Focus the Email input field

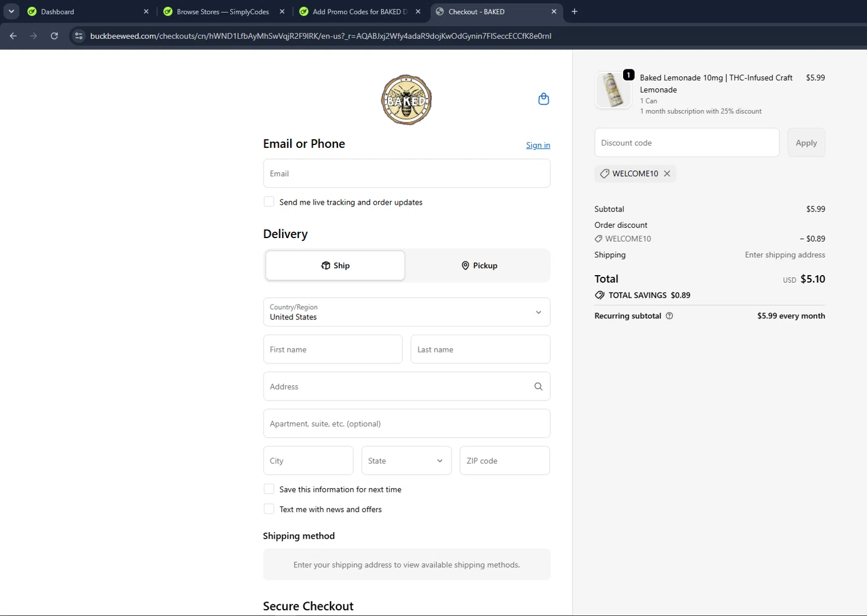(x=406, y=173)
